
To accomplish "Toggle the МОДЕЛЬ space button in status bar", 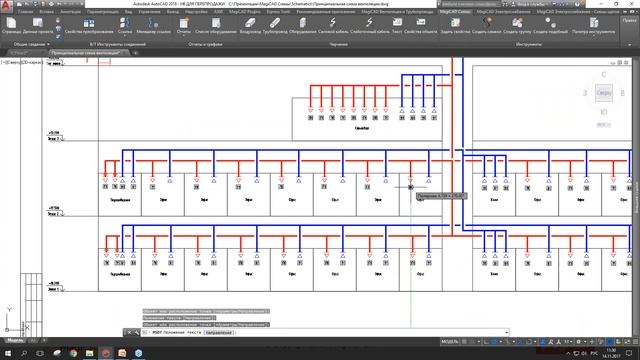I will [x=449, y=342].
